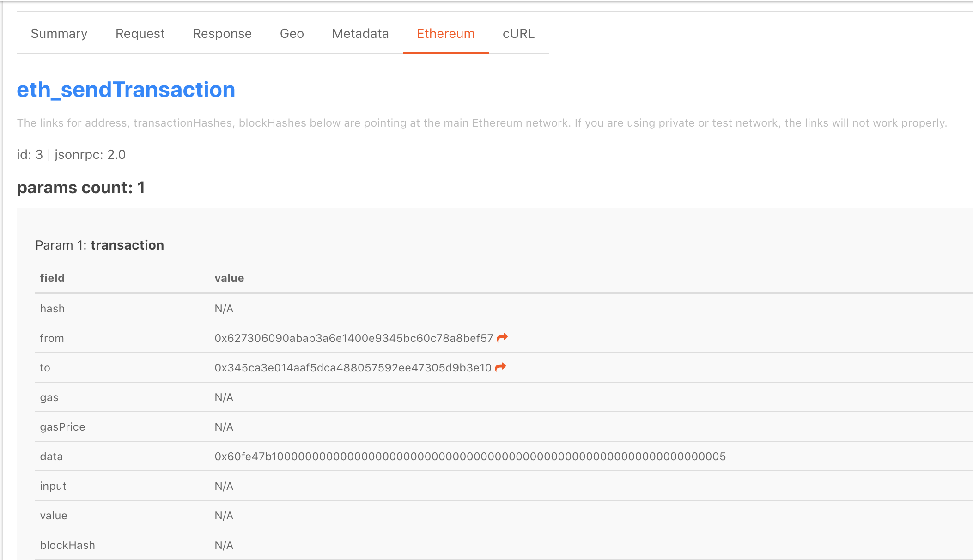Click the 'gasPrice' field label
The height and width of the screenshot is (560, 973).
(x=62, y=427)
